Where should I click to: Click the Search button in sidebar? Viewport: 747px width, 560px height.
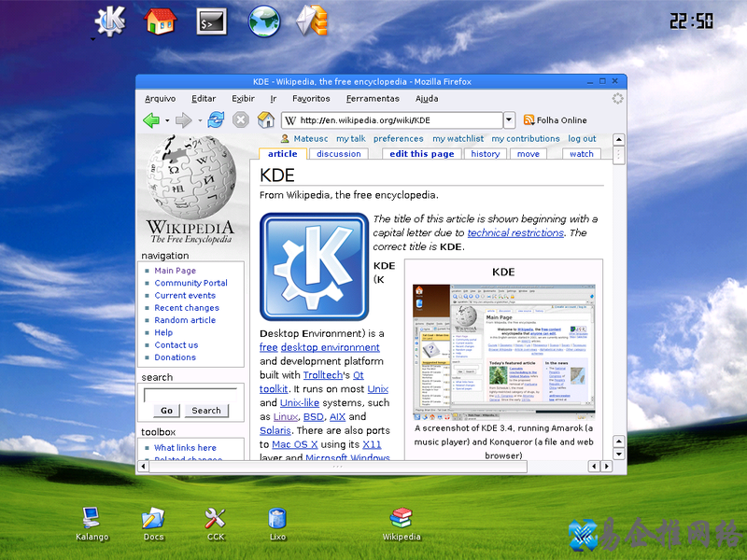coord(205,411)
